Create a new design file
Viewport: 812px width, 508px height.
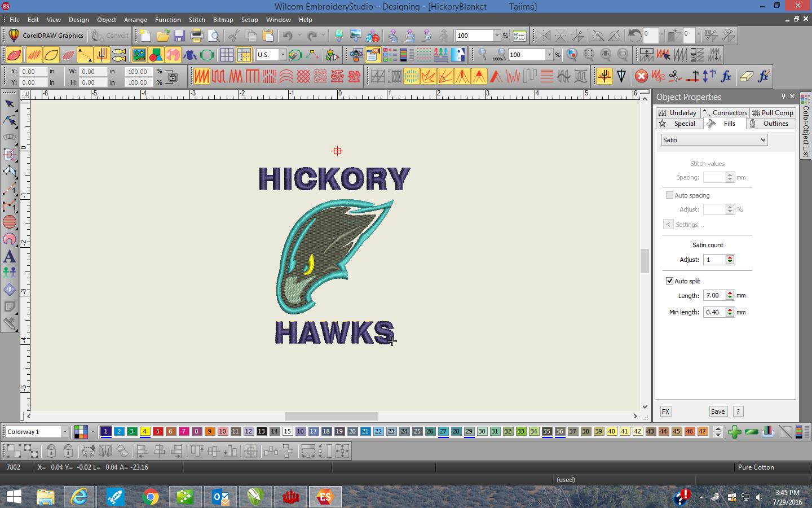point(145,36)
